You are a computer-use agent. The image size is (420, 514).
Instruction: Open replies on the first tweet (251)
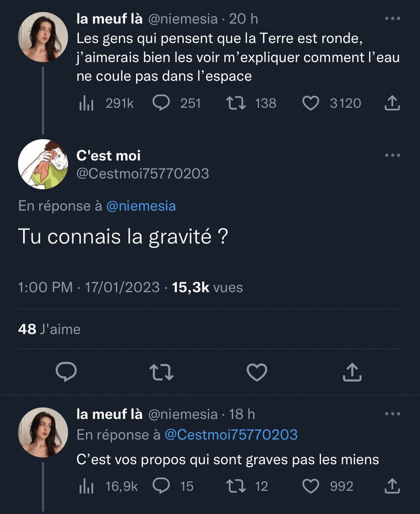coord(176,103)
